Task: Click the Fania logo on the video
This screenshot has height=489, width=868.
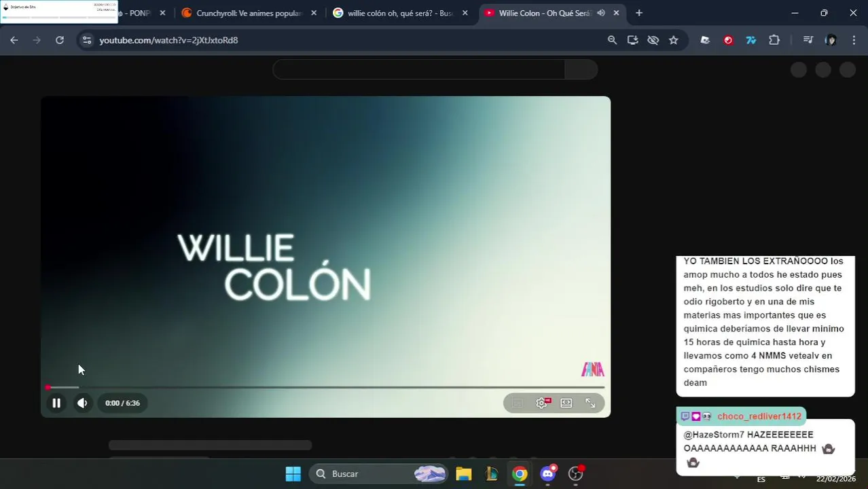Action: 593,369
